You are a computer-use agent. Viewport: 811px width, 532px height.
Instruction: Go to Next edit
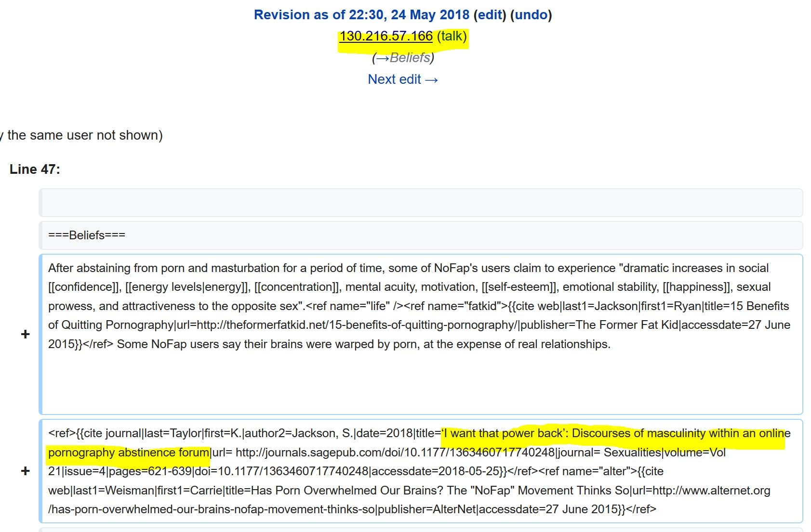coord(403,79)
